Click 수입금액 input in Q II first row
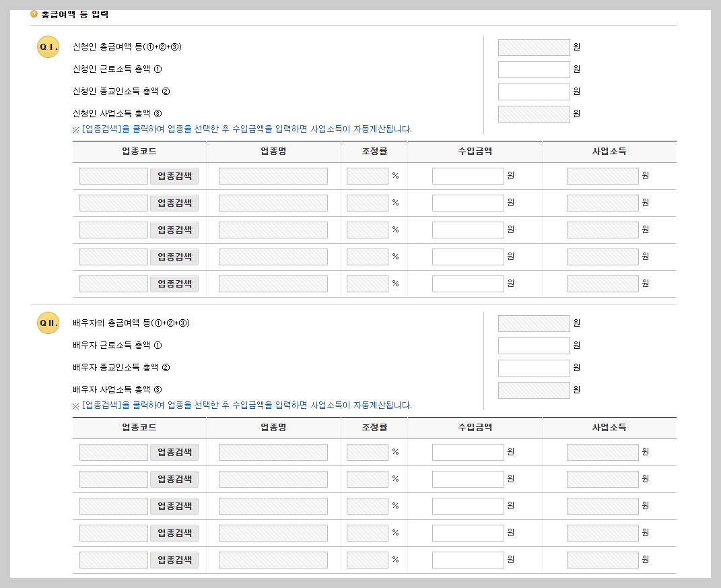Screen dimensions: 721x588 [x=468, y=452]
